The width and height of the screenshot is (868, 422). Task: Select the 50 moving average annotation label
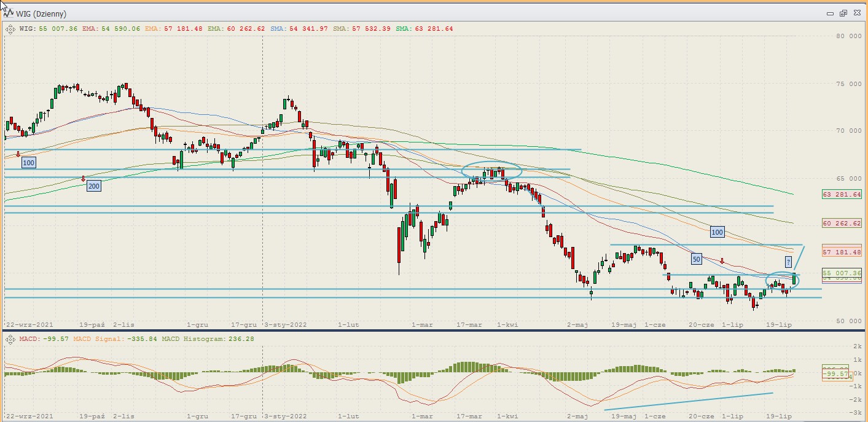tap(696, 259)
